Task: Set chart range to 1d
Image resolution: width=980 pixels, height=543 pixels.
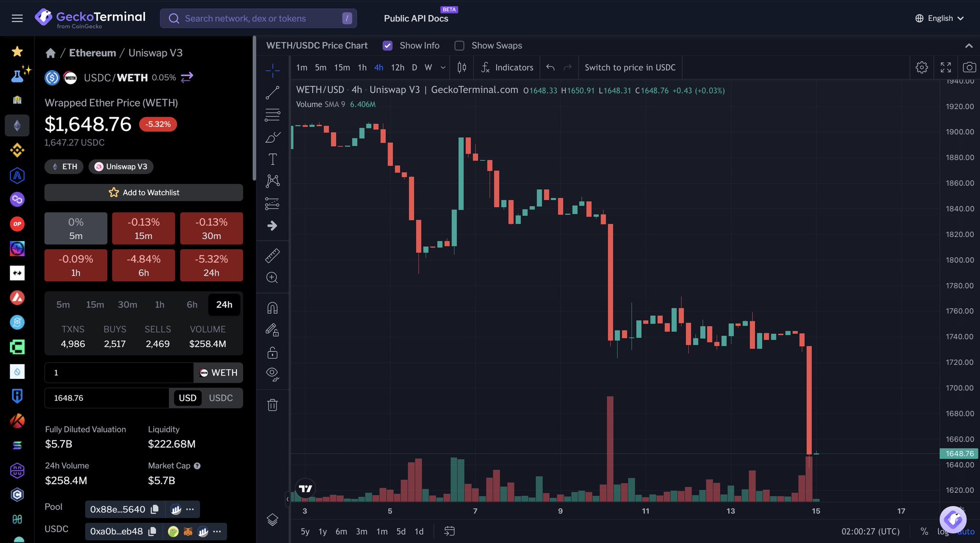Action: click(x=419, y=531)
